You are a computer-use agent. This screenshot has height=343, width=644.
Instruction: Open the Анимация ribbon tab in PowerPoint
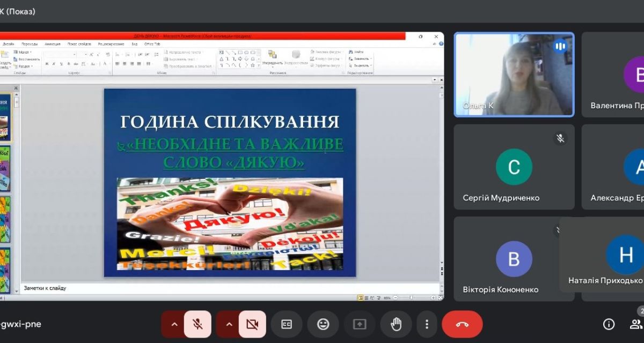point(53,44)
